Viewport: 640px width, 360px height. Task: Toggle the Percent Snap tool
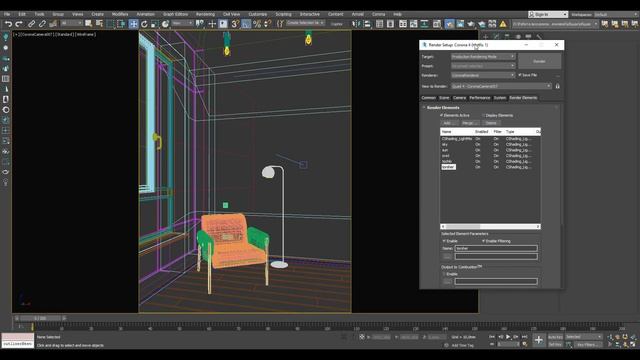(x=257, y=24)
